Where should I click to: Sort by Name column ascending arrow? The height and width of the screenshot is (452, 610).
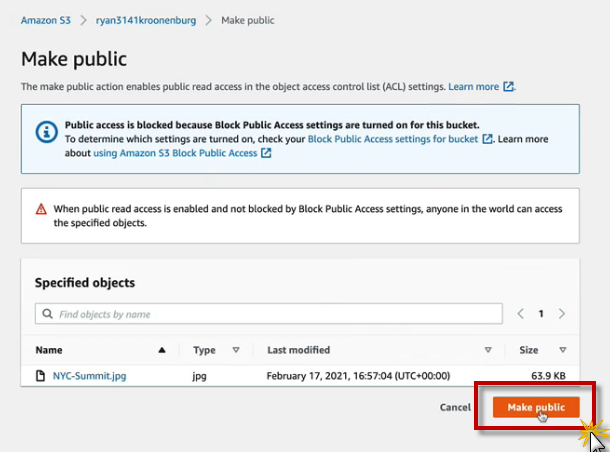162,350
